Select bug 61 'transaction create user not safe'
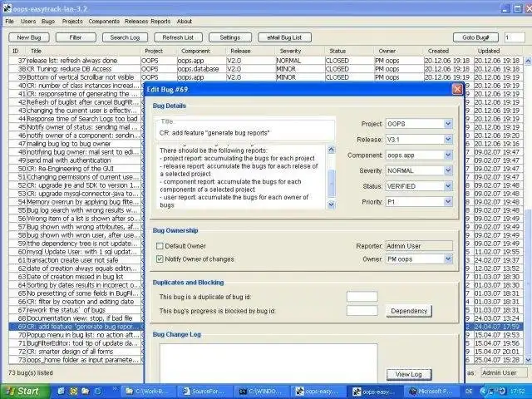 pyautogui.click(x=75, y=260)
